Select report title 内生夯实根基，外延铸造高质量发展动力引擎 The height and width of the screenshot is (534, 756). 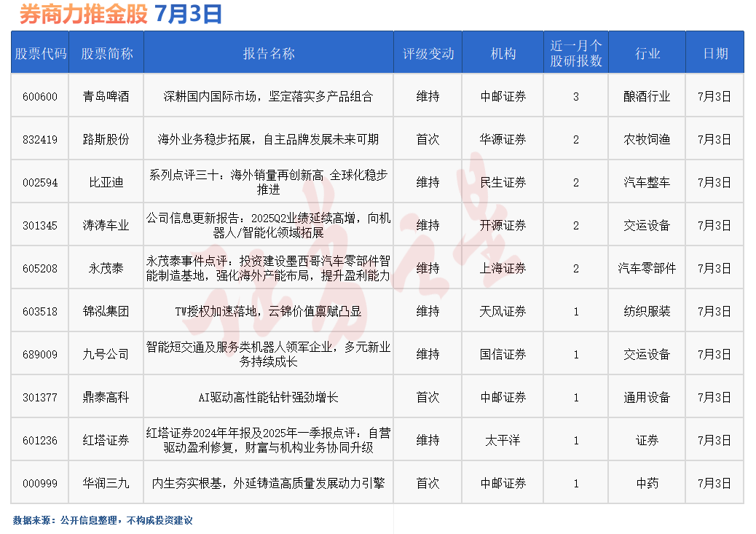[x=269, y=483]
